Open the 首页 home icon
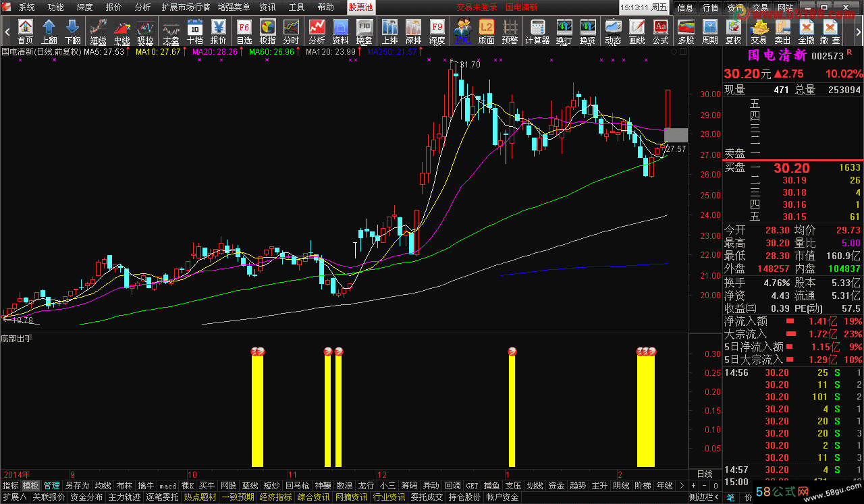864x504 pixels. click(25, 31)
